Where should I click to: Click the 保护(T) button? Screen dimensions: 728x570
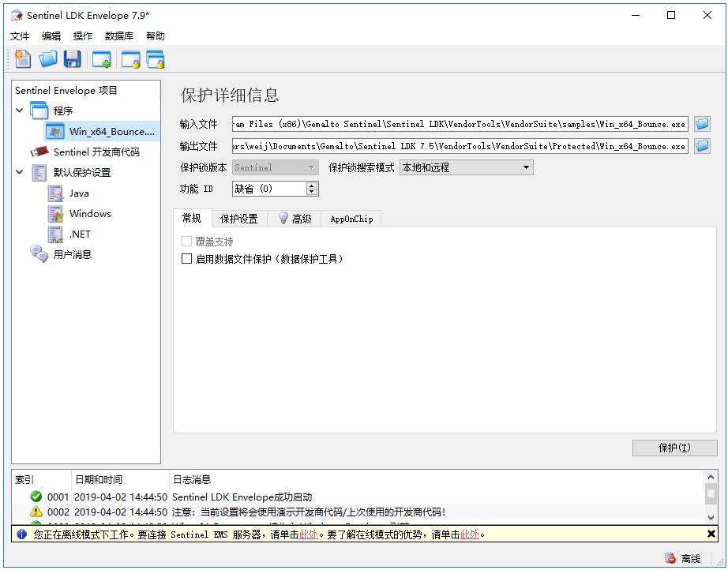pos(674,448)
